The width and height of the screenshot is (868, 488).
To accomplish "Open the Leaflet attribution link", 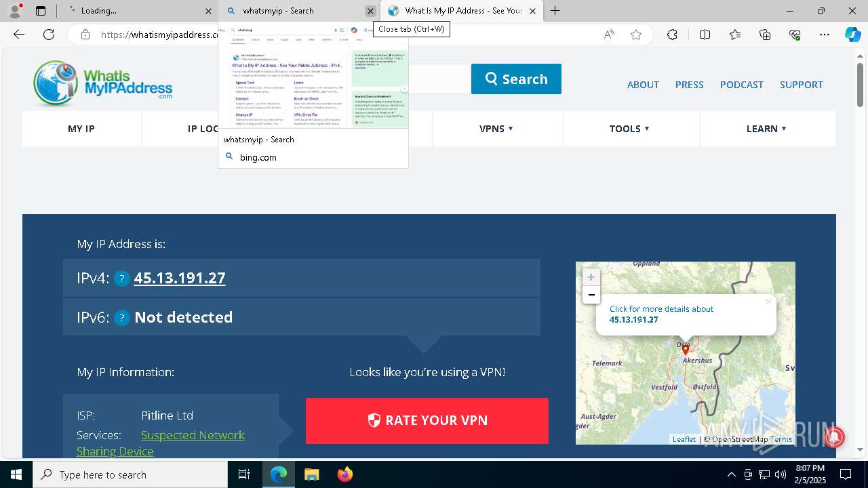I will point(684,439).
